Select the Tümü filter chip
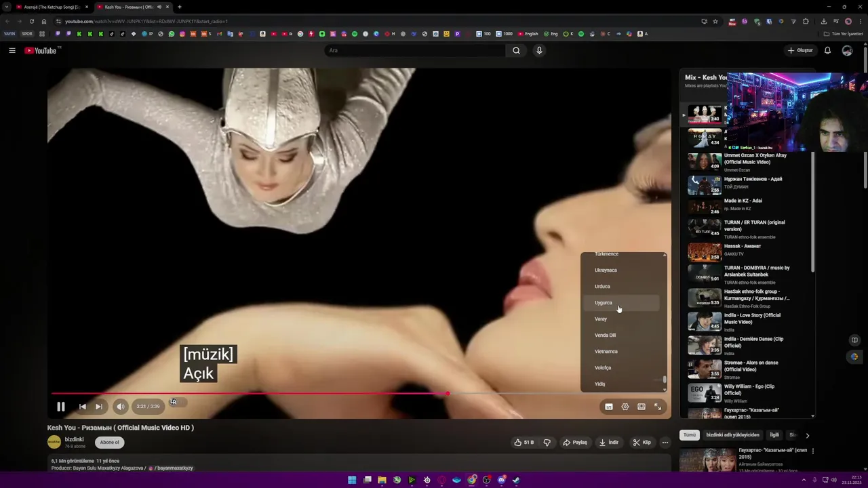868x488 pixels. pos(690,435)
